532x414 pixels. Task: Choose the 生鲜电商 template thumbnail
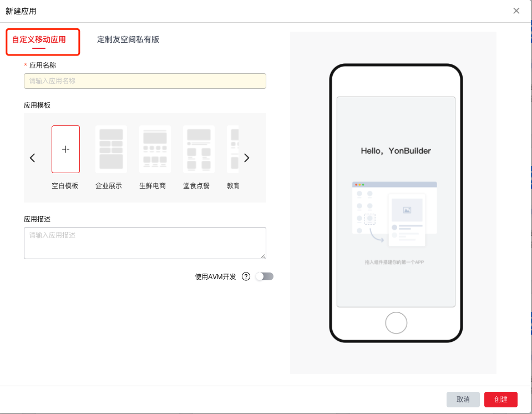155,149
